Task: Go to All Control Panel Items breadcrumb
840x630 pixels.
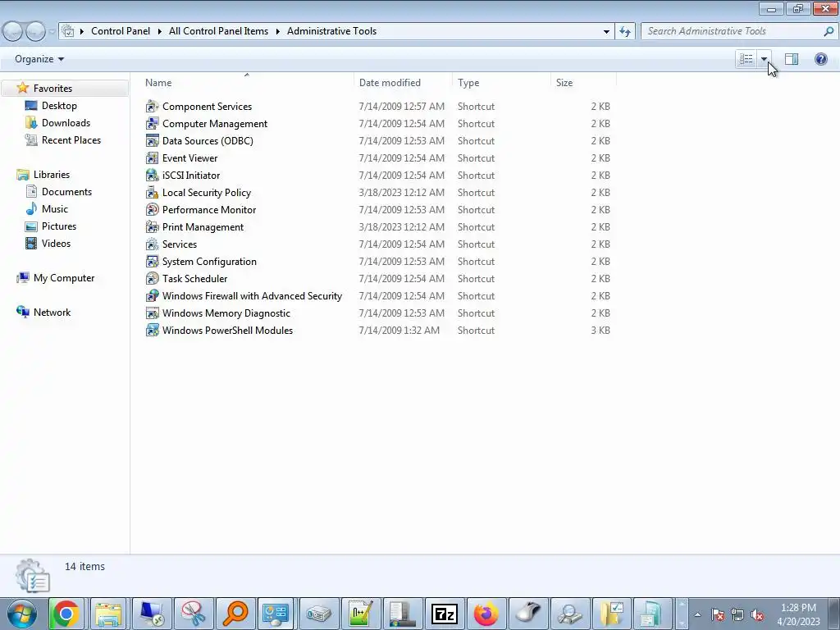Action: [x=218, y=31]
